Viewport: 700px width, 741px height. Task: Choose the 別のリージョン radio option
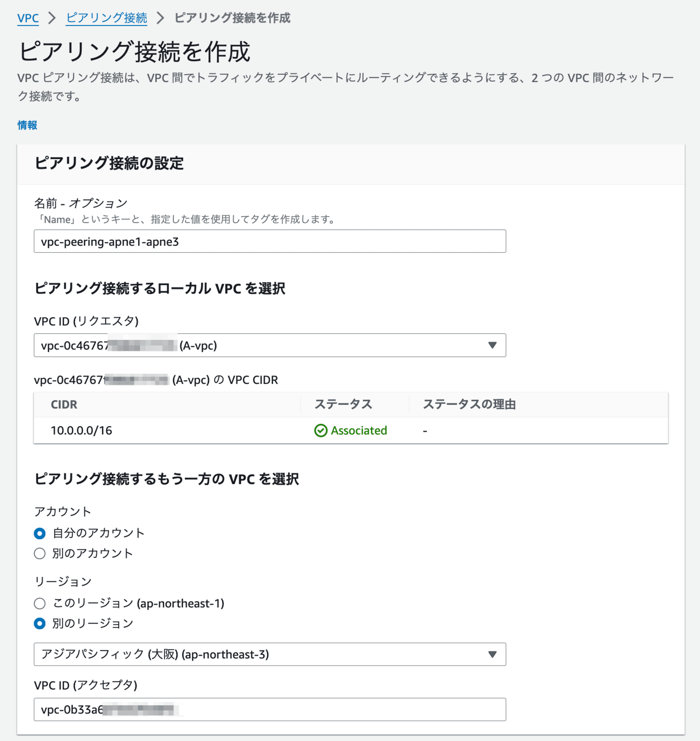click(40, 624)
